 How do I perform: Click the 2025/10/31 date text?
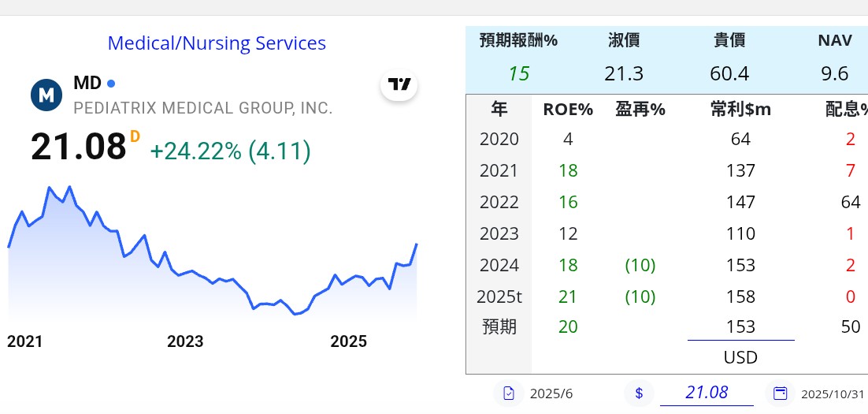point(833,393)
